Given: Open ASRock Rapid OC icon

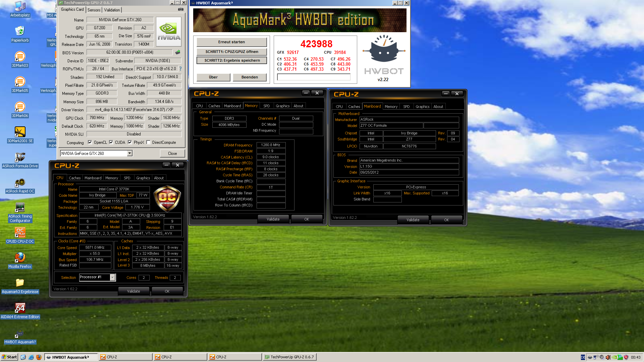Looking at the screenshot, I should [x=20, y=185].
